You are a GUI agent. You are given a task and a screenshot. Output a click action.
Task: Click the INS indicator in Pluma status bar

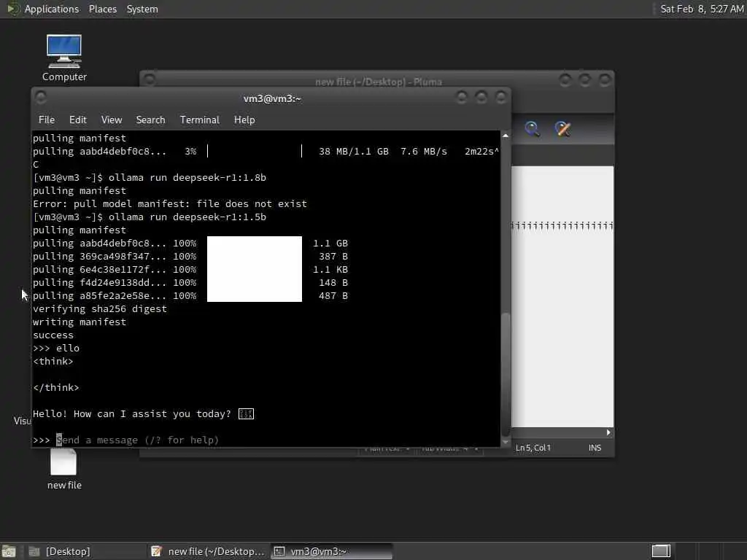(595, 448)
